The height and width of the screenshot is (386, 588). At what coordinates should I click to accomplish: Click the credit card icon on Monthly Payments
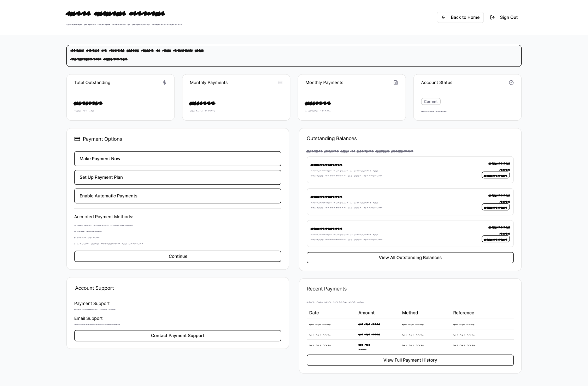click(x=280, y=82)
